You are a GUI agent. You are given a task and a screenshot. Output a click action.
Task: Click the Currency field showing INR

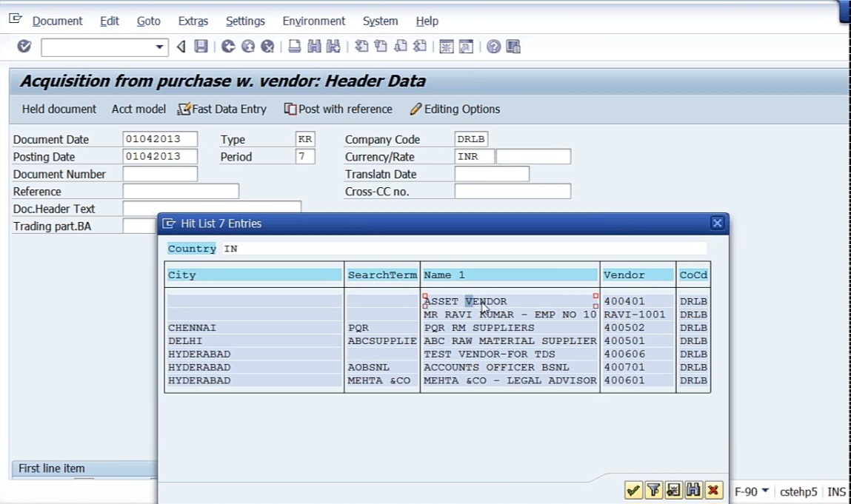click(474, 156)
